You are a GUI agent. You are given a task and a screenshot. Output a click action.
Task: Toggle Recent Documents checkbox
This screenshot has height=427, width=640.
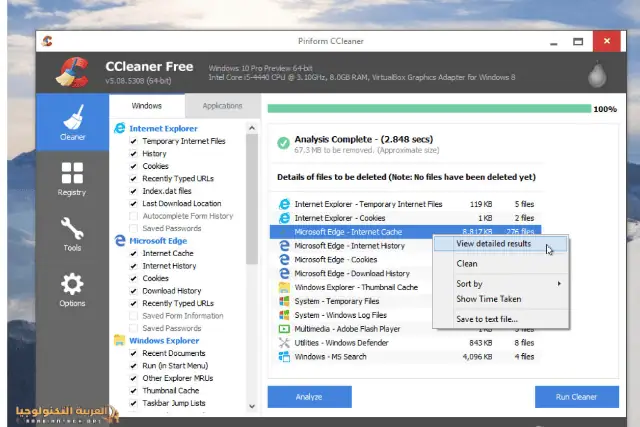tap(133, 353)
